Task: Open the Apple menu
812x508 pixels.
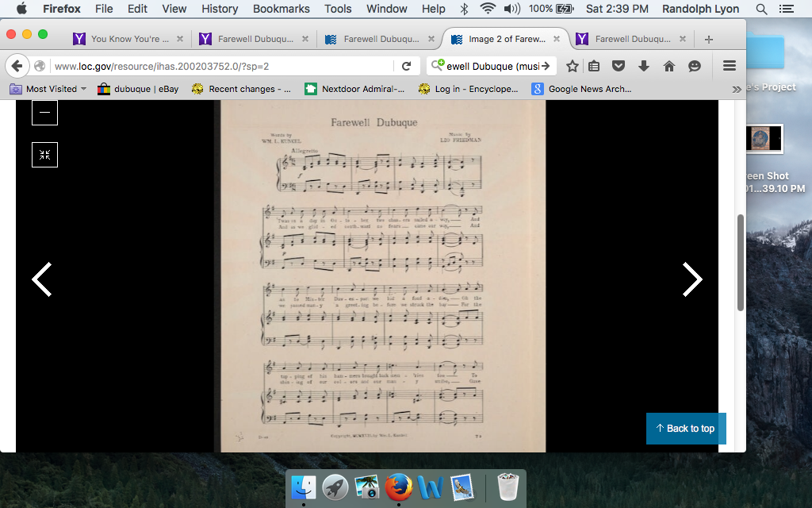Action: [x=21, y=8]
